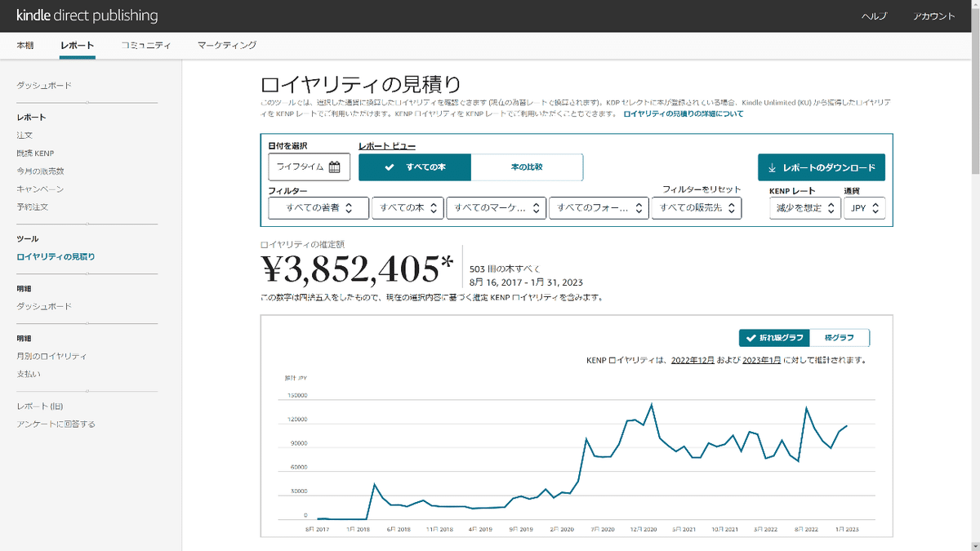Select すべての本 report view
The width and height of the screenshot is (980, 551).
(x=415, y=167)
